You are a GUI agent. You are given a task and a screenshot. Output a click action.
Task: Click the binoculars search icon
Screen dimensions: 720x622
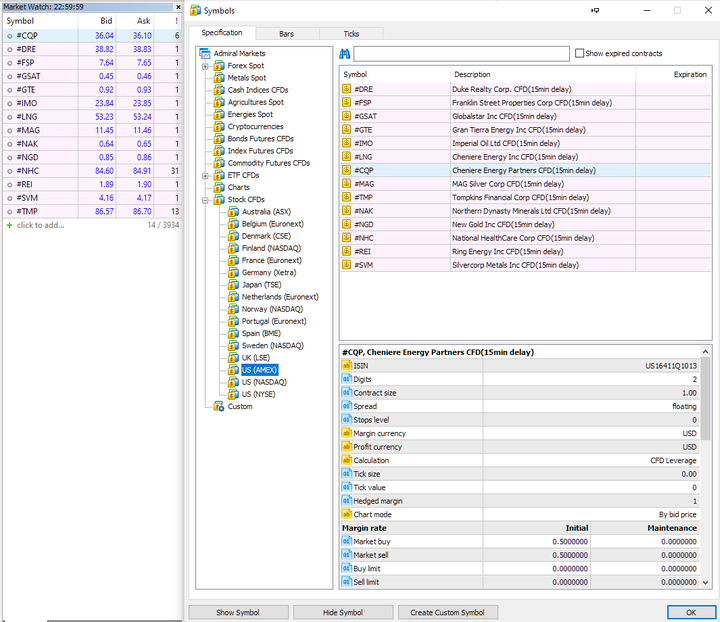point(344,54)
